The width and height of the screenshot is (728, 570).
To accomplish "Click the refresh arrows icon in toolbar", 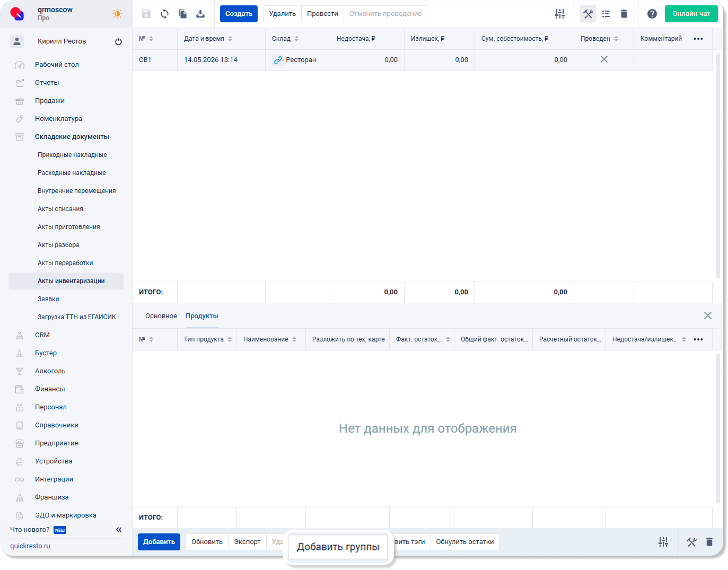I will click(164, 14).
